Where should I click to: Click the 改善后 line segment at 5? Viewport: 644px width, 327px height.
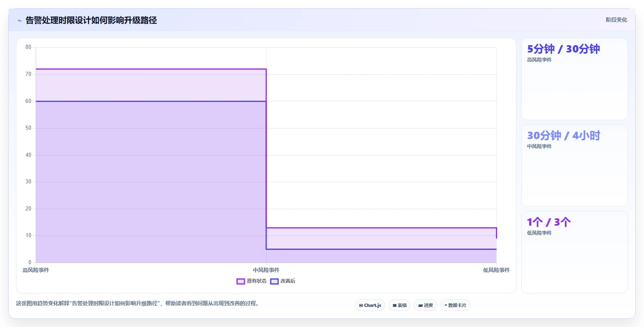(381, 249)
